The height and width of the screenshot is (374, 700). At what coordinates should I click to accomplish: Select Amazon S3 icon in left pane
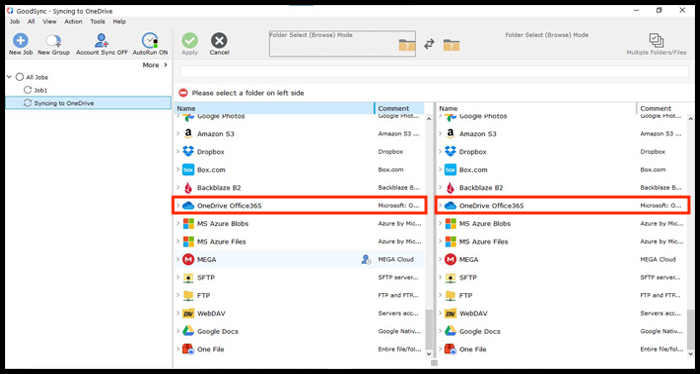pos(188,134)
